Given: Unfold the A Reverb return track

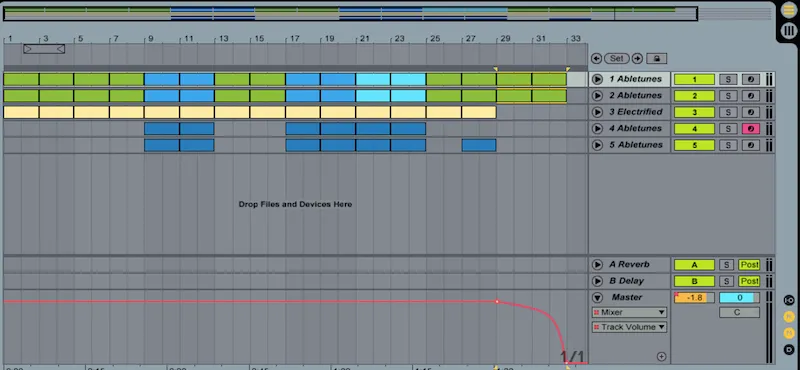Looking at the screenshot, I should click(x=597, y=264).
